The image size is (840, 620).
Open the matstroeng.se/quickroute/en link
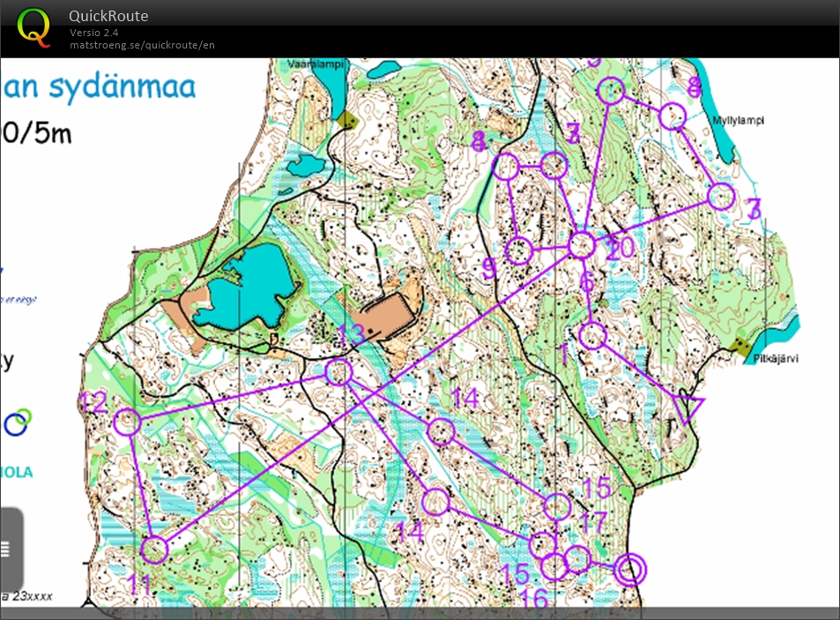click(142, 45)
